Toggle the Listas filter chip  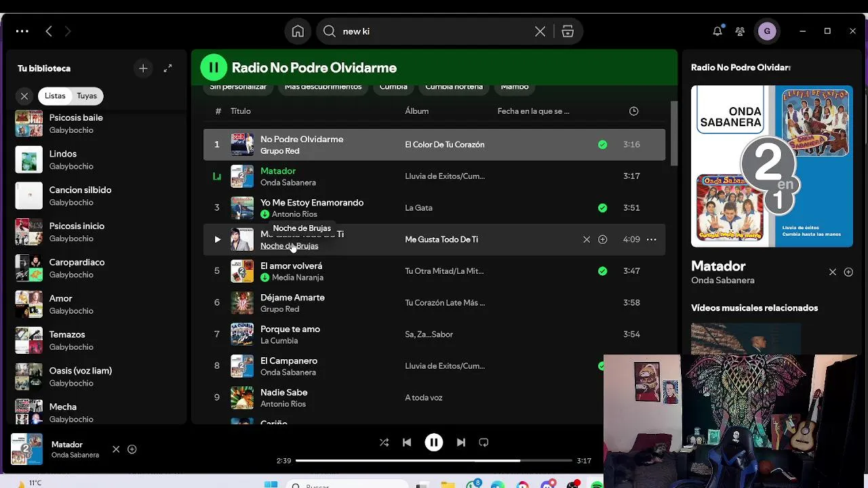click(55, 96)
